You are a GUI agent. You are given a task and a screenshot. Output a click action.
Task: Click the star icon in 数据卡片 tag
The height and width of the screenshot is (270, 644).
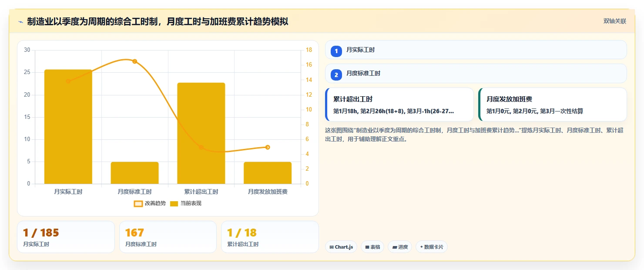(421, 247)
